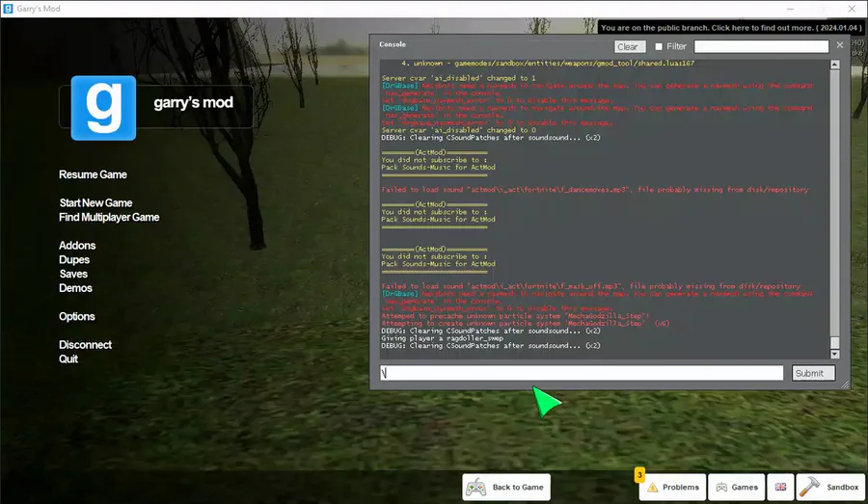Screen dimensions: 868x504
Task: Open the Sandbox gamemode selector
Action: coord(830,488)
